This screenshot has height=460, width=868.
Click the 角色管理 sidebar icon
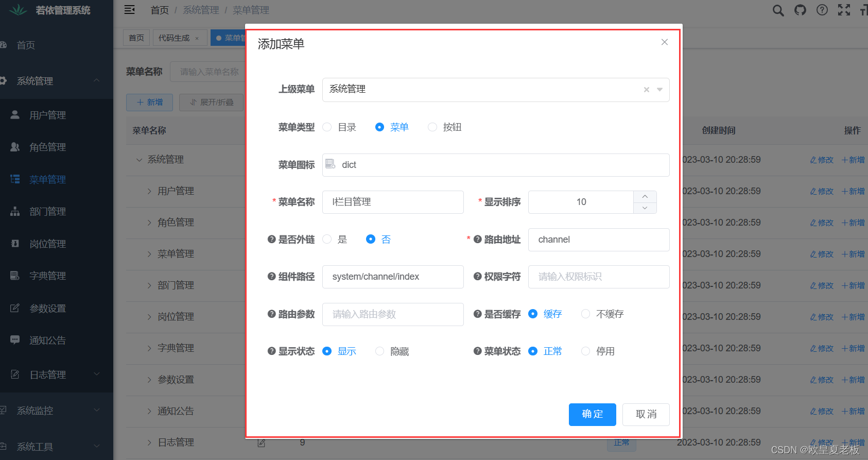coord(15,147)
